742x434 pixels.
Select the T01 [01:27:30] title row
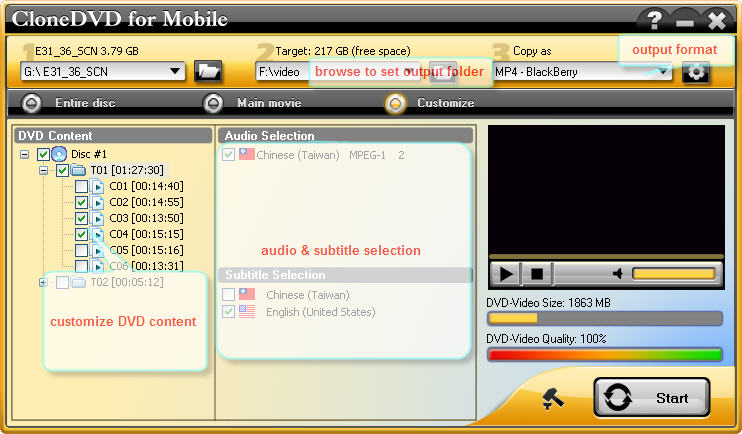[x=127, y=170]
